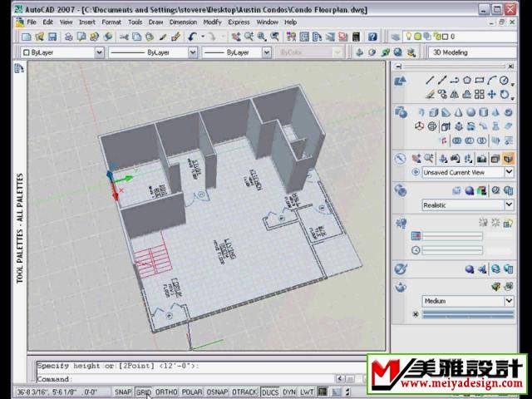Open the Dimension menu
The height and width of the screenshot is (399, 532).
[183, 22]
